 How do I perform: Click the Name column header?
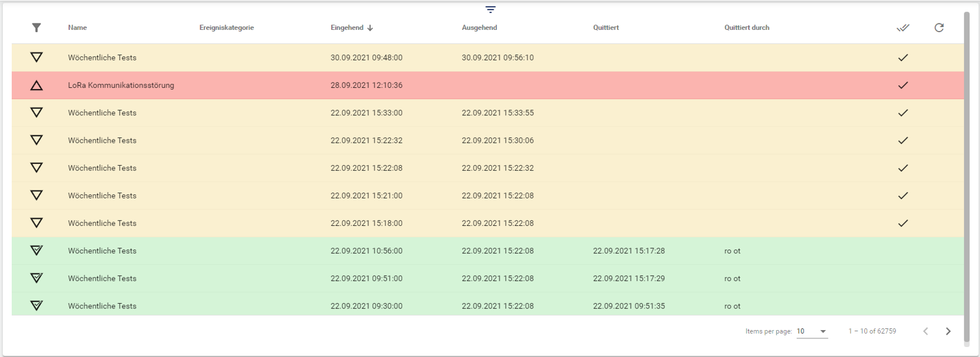[x=77, y=28]
